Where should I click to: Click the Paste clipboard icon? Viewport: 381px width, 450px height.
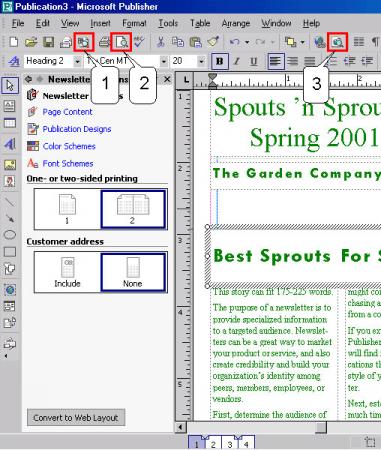click(x=195, y=42)
